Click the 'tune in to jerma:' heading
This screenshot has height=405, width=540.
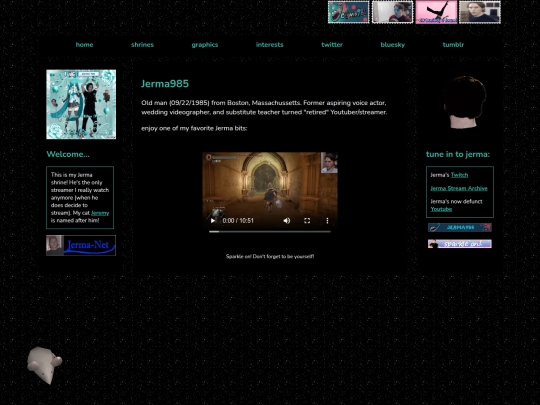[x=458, y=154]
